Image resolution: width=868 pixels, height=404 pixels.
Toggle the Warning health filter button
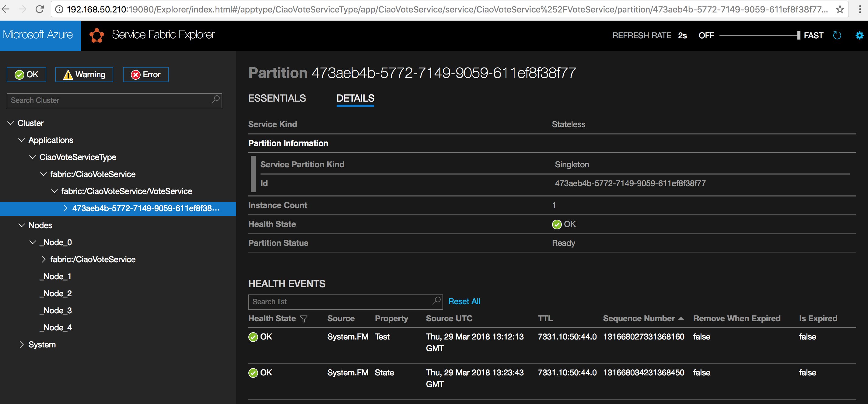[84, 75]
